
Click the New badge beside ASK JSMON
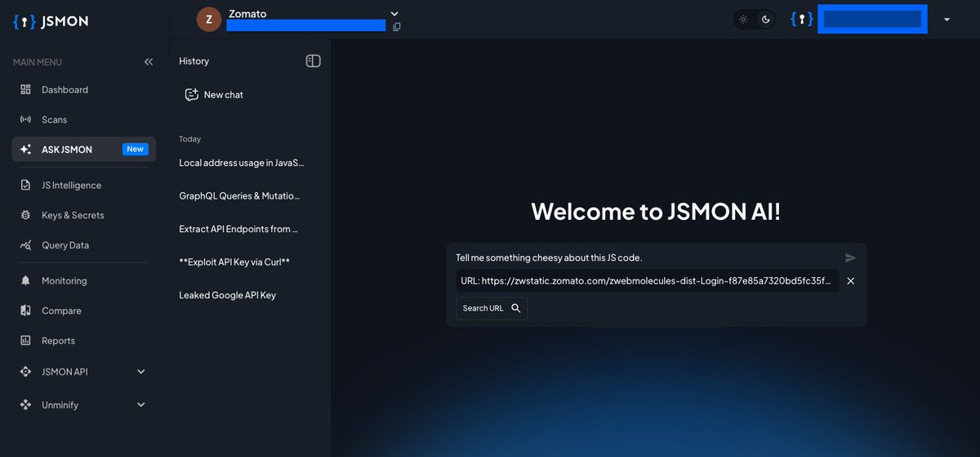135,150
